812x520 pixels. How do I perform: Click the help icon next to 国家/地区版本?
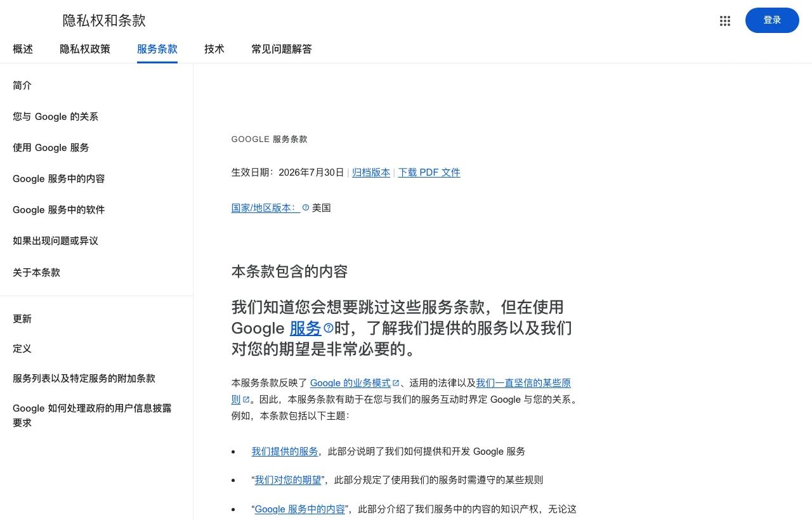point(306,207)
